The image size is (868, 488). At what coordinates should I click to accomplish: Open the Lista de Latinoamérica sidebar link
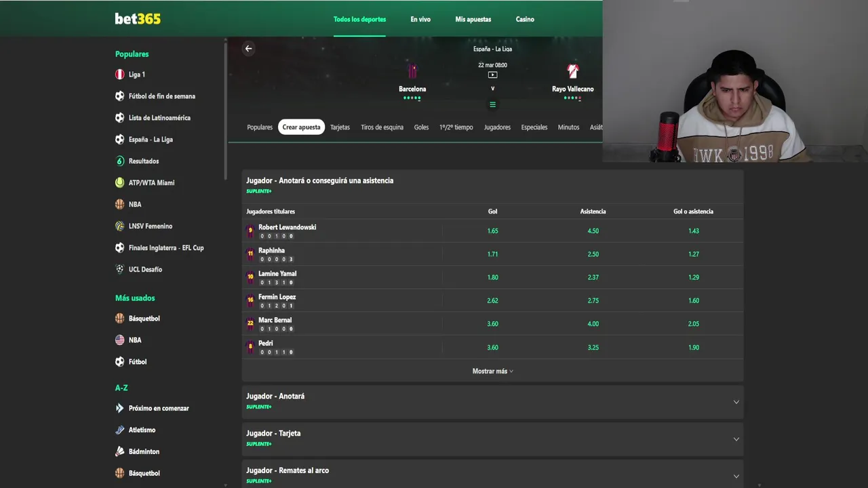pos(159,118)
